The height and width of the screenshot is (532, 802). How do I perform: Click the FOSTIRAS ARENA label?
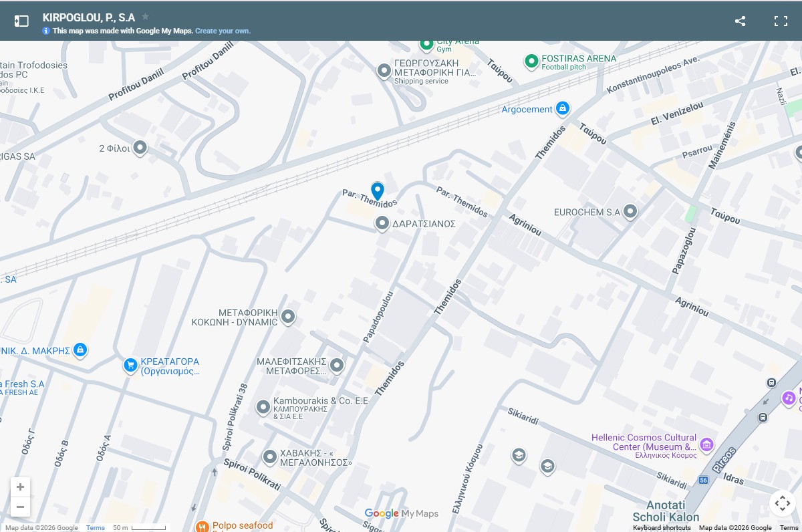point(579,59)
